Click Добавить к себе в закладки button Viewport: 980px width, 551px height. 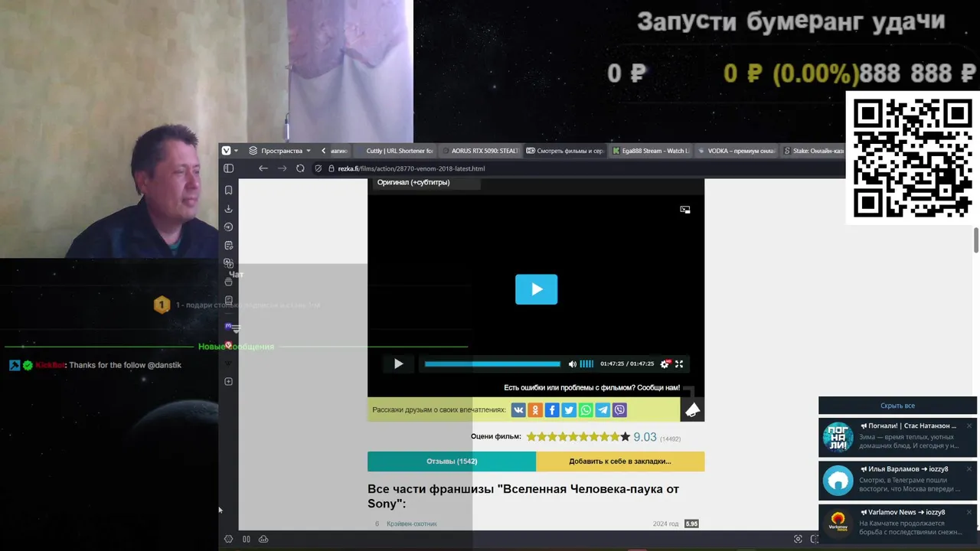coord(620,461)
